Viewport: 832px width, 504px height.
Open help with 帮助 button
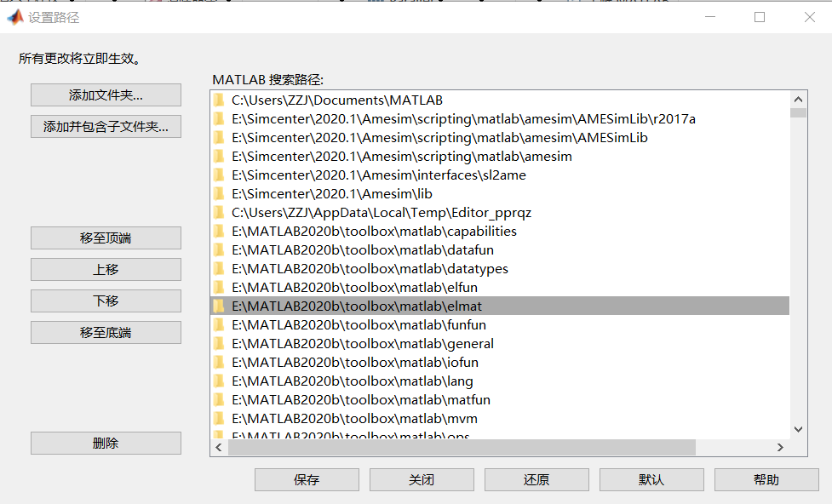click(x=766, y=479)
